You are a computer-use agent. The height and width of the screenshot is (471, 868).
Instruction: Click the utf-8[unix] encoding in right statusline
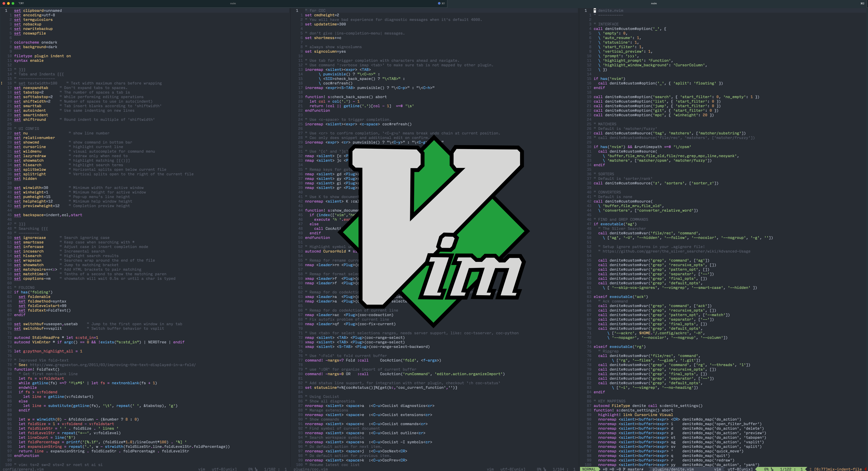[740, 469]
